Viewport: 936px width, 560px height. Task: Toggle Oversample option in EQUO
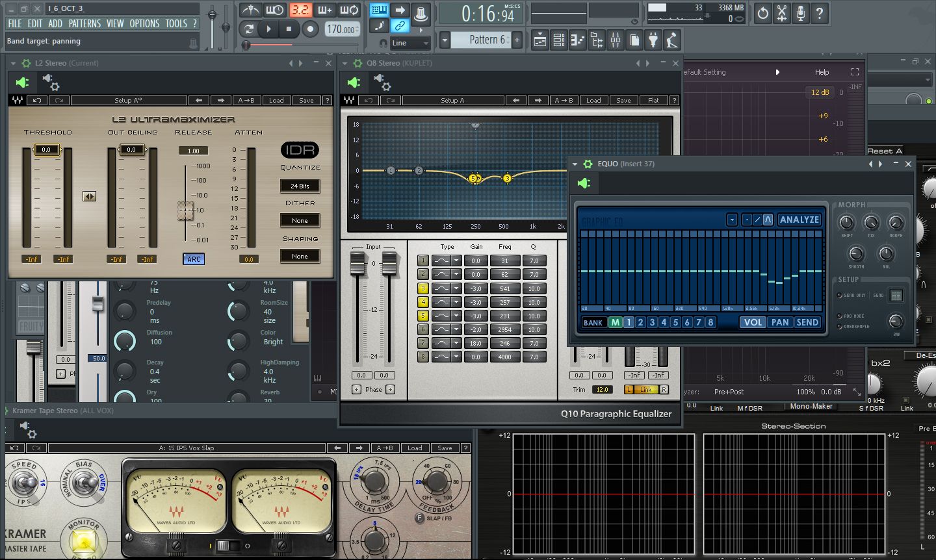coord(840,327)
